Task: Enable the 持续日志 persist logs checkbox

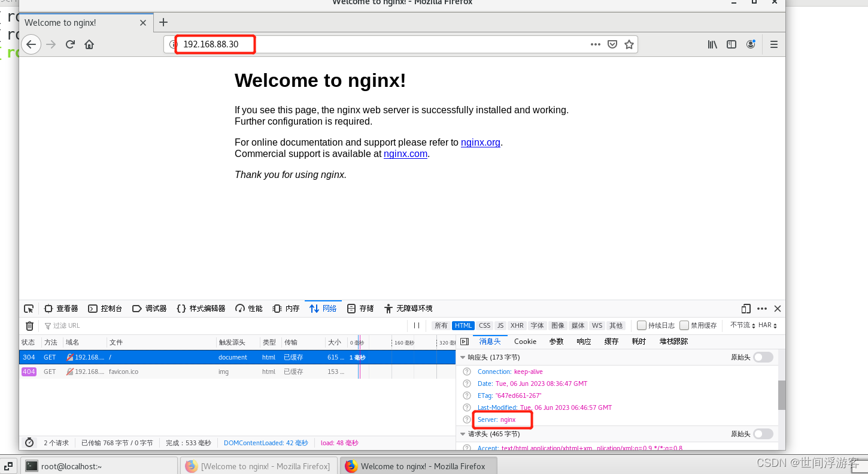Action: [642, 326]
